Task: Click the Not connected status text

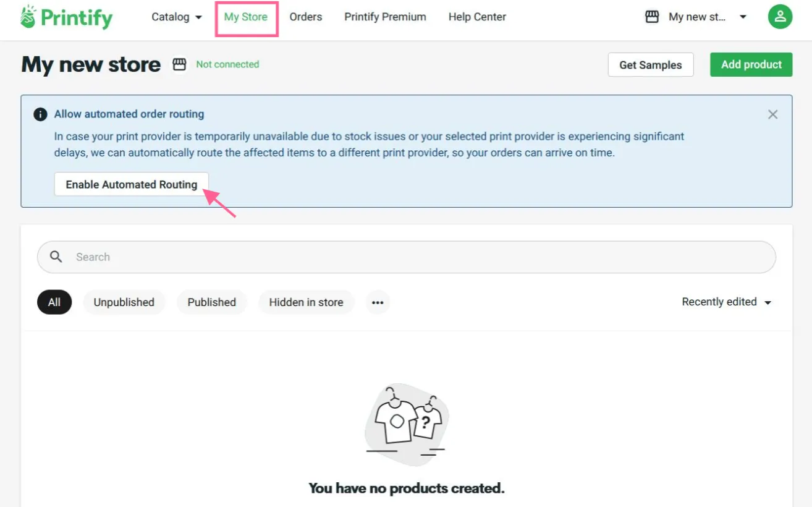Action: (x=227, y=64)
